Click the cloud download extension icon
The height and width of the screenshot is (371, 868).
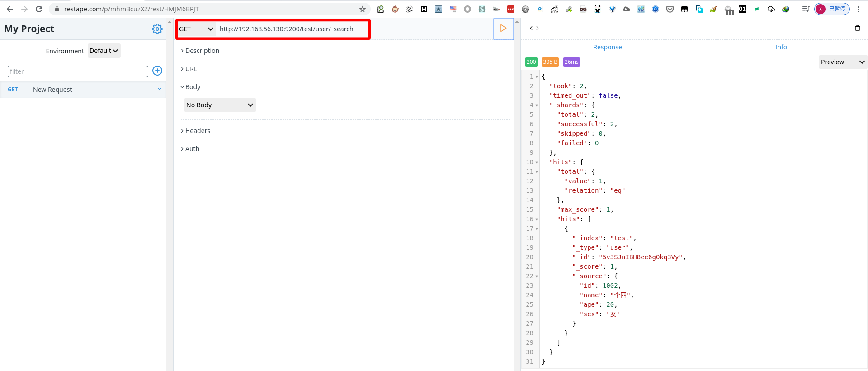(771, 9)
